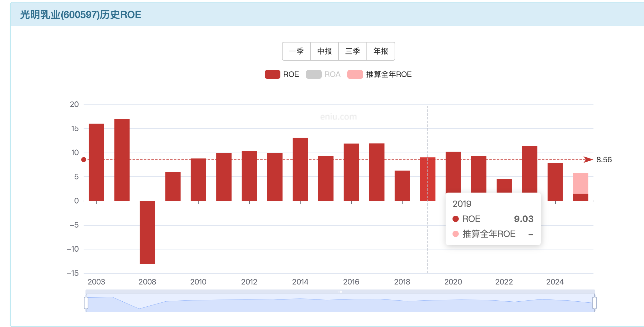Switch to the 三季 report tab
Viewport: 644px width, 327px height.
tap(353, 51)
